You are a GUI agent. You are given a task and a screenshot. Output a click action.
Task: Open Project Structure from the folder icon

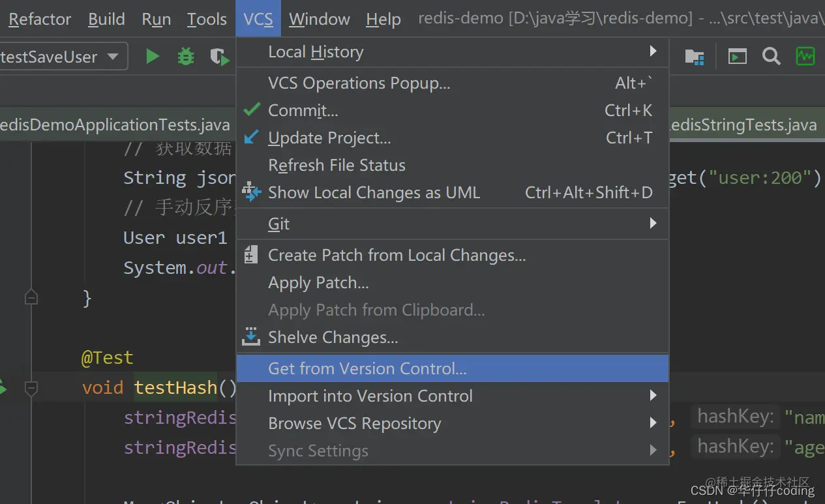point(695,57)
